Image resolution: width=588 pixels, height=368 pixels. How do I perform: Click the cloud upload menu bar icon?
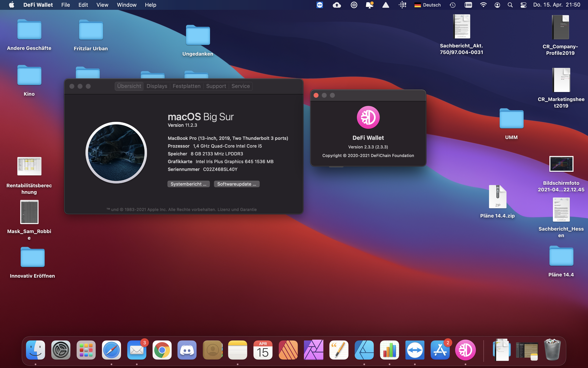[337, 5]
